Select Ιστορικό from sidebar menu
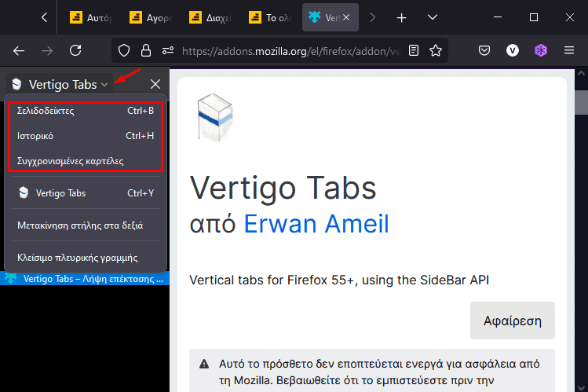 [86, 136]
